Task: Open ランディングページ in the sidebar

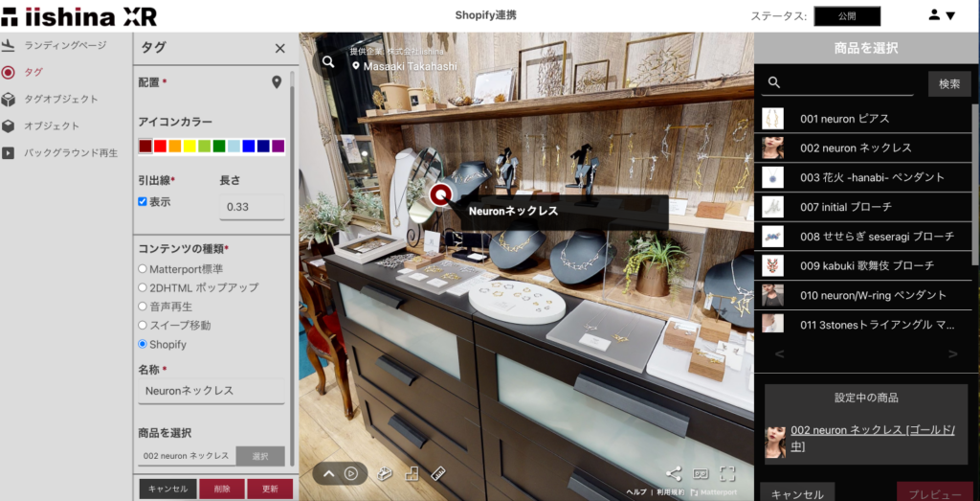Action: pyautogui.click(x=65, y=45)
